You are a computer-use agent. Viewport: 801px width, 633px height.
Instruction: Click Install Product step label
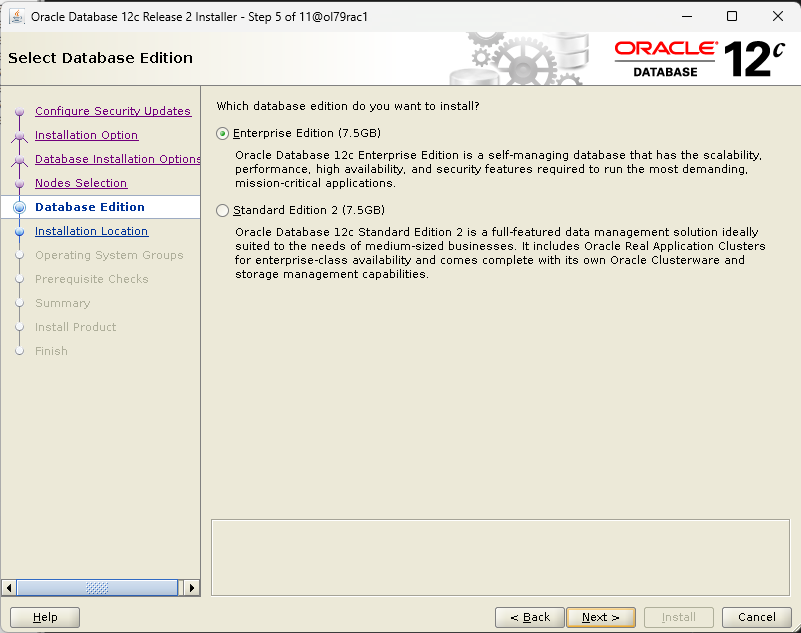(x=75, y=327)
